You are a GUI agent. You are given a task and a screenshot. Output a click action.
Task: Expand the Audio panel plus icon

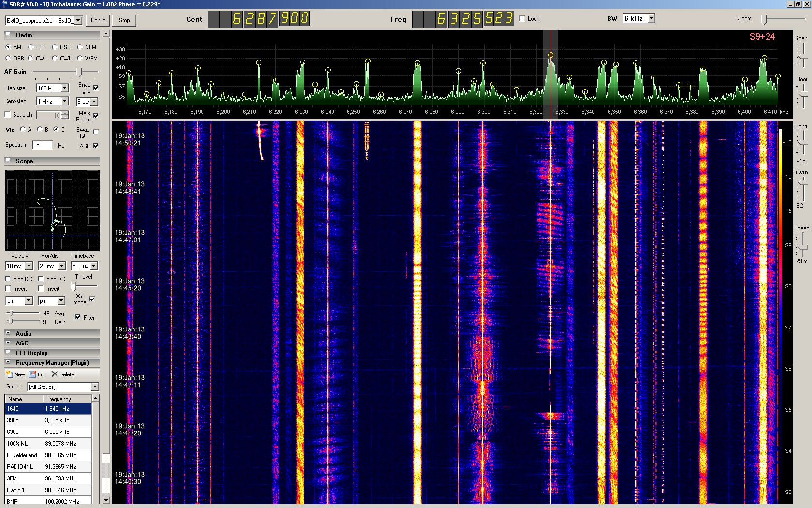click(8, 333)
